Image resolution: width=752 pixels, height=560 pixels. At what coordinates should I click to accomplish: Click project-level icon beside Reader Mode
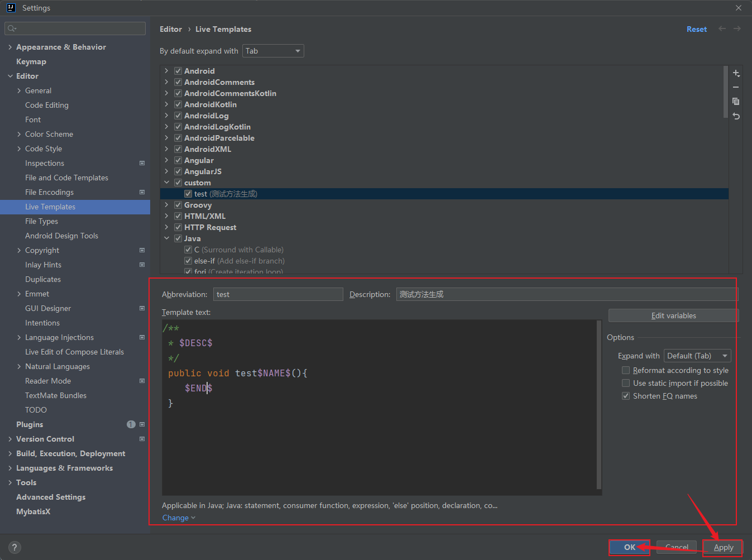pos(142,381)
